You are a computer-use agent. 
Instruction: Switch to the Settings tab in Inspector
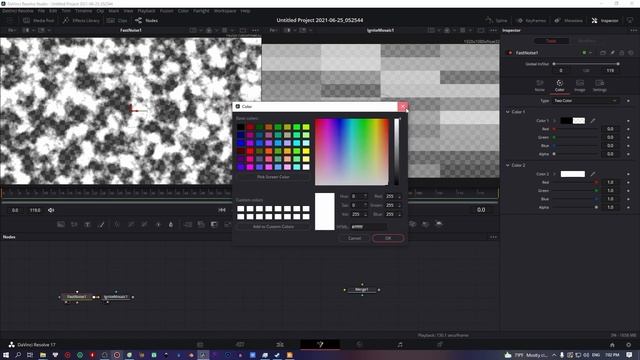click(600, 86)
